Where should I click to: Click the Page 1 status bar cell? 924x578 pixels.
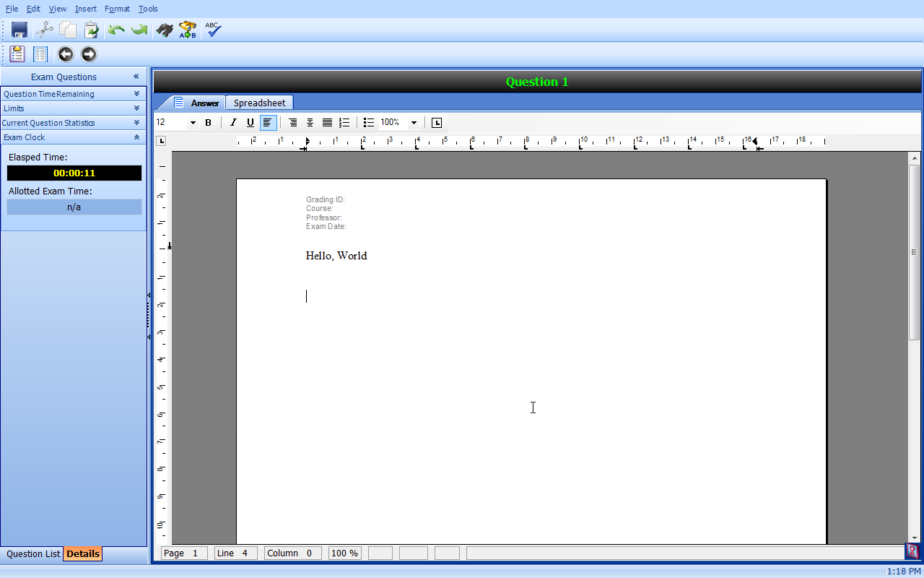point(184,553)
